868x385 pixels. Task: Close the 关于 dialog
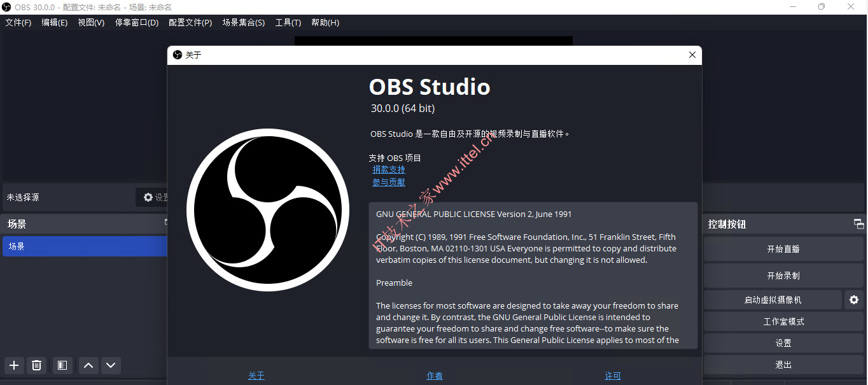[x=692, y=55]
